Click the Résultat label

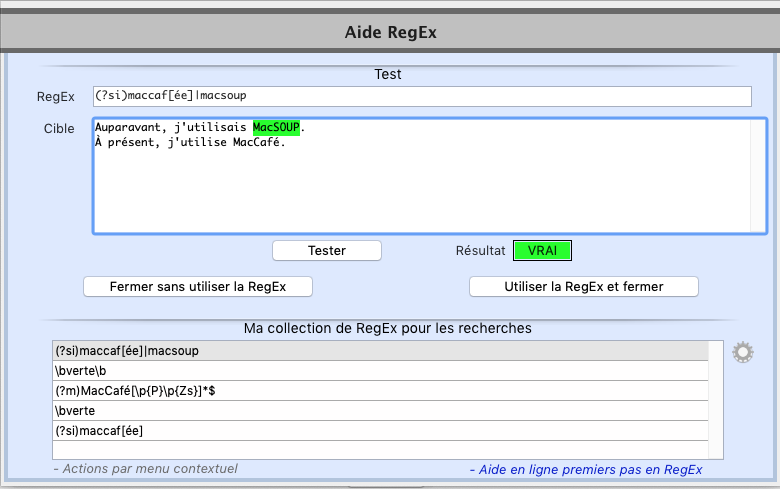pos(480,251)
